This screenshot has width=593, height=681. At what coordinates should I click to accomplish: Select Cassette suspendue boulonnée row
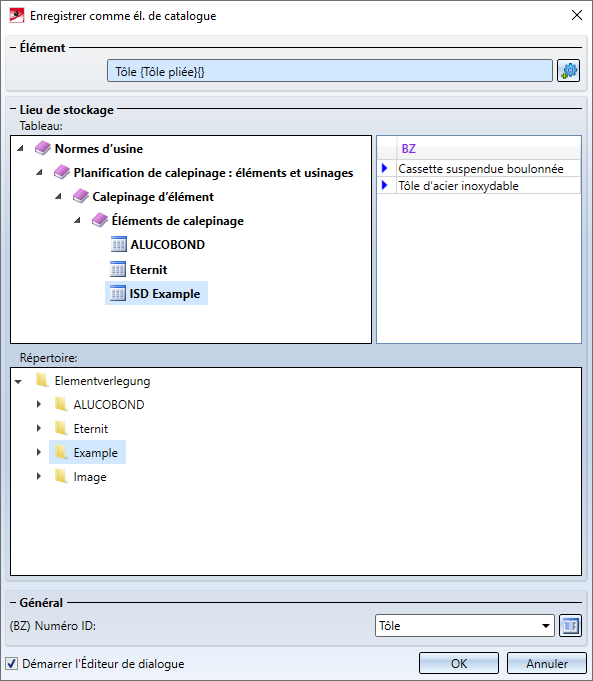[480, 168]
